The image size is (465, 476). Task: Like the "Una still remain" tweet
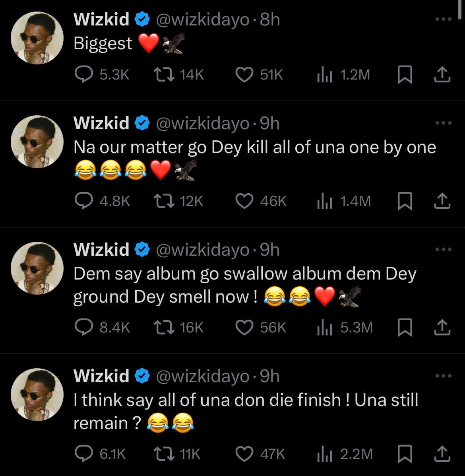244,454
